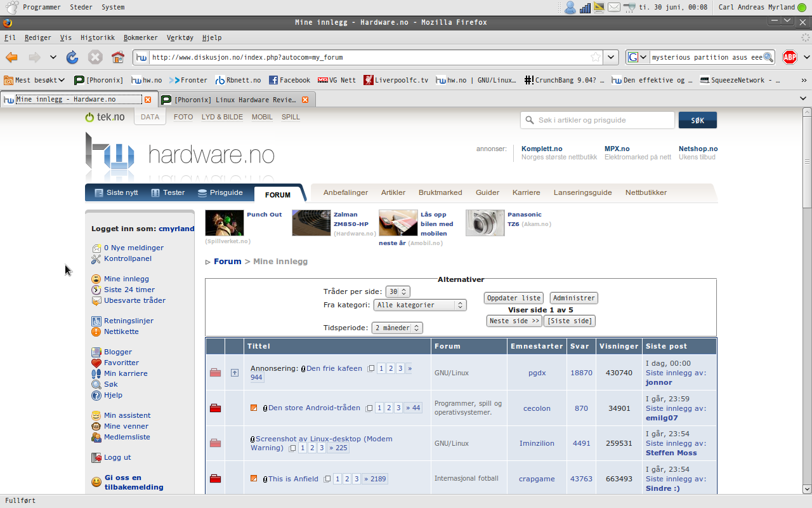Open the Tidsperiode dropdown
Screen dimensions: 812x508
[398, 328]
